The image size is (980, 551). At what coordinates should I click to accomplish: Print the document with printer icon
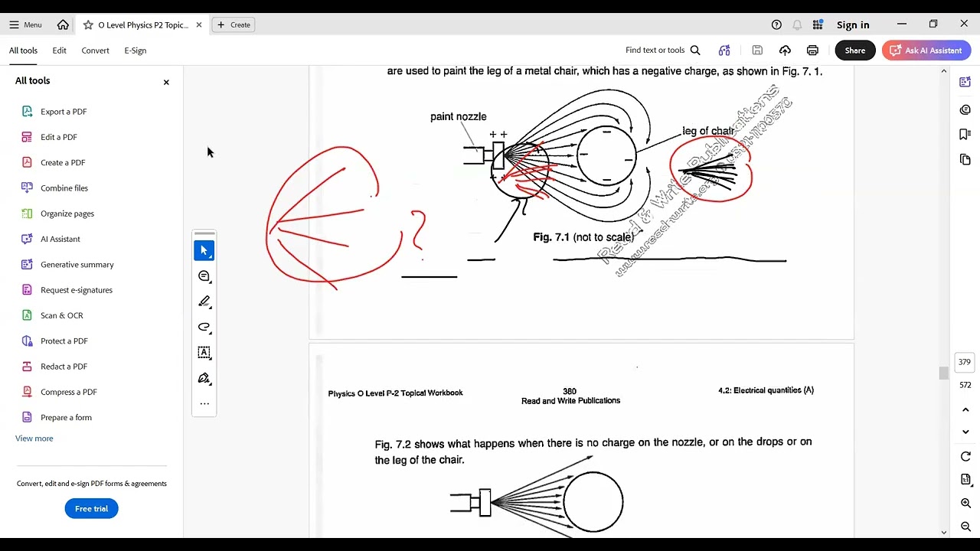coord(812,51)
